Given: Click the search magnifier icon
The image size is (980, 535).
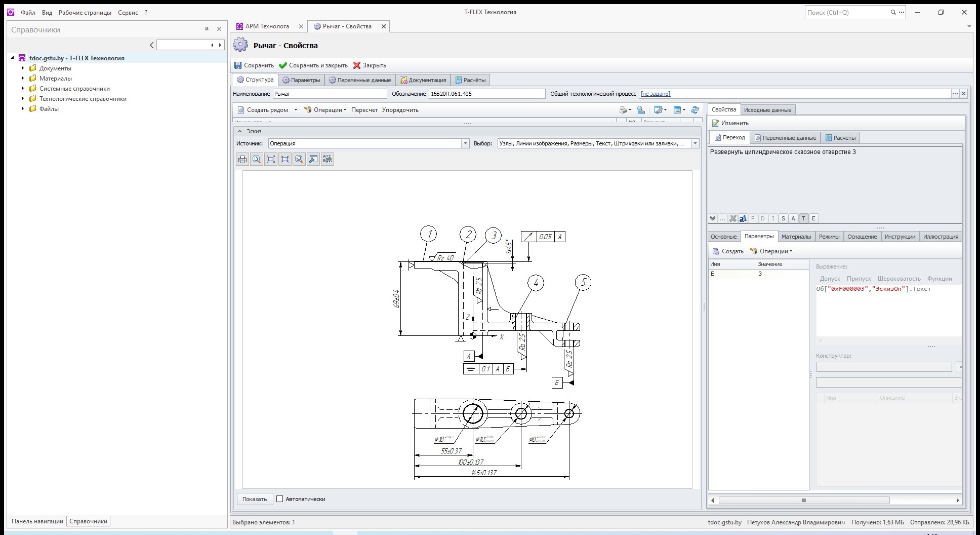Looking at the screenshot, I should click(x=893, y=12).
